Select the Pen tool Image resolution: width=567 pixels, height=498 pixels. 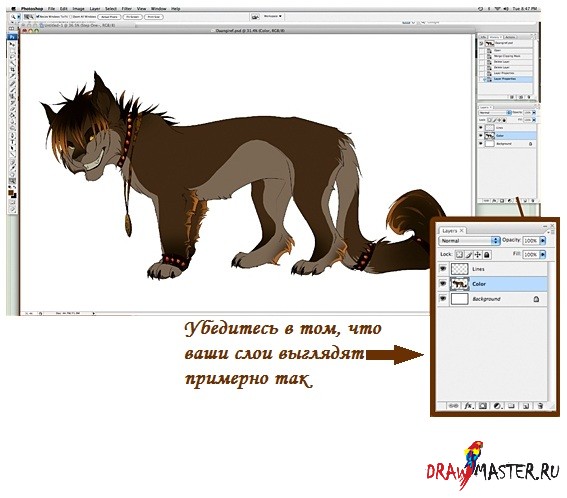pos(12,135)
